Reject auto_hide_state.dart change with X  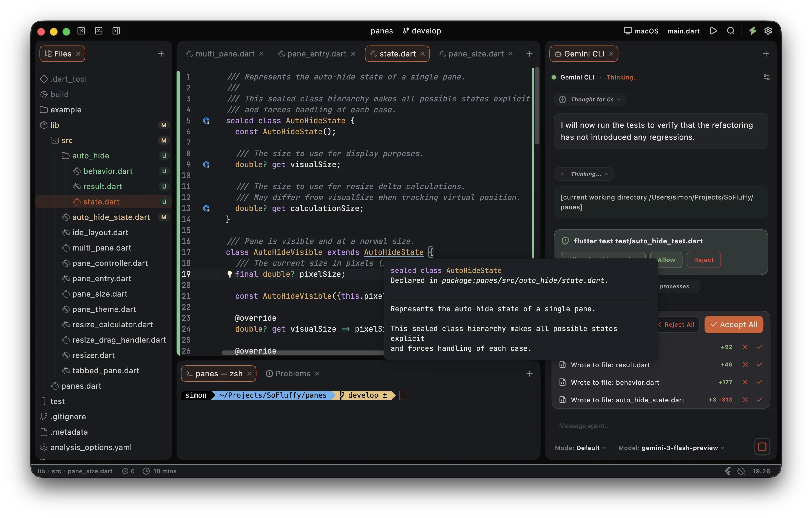click(x=745, y=400)
